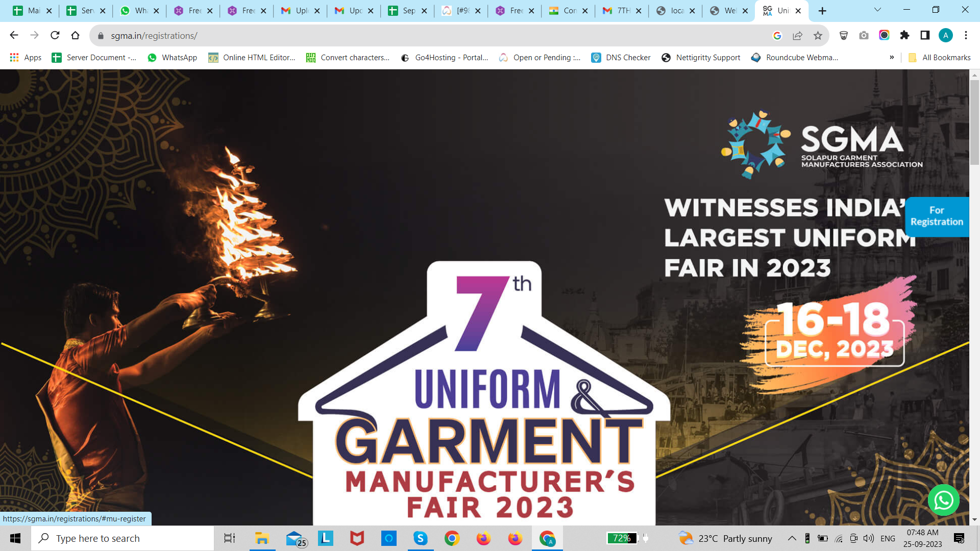Expand hidden bookmarks chevron

click(x=892, y=57)
